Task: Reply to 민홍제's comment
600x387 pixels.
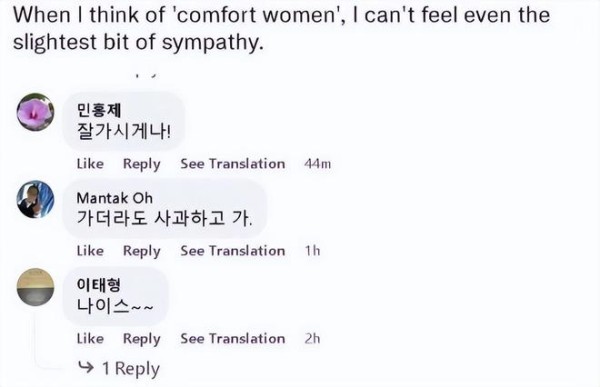Action: (142, 164)
